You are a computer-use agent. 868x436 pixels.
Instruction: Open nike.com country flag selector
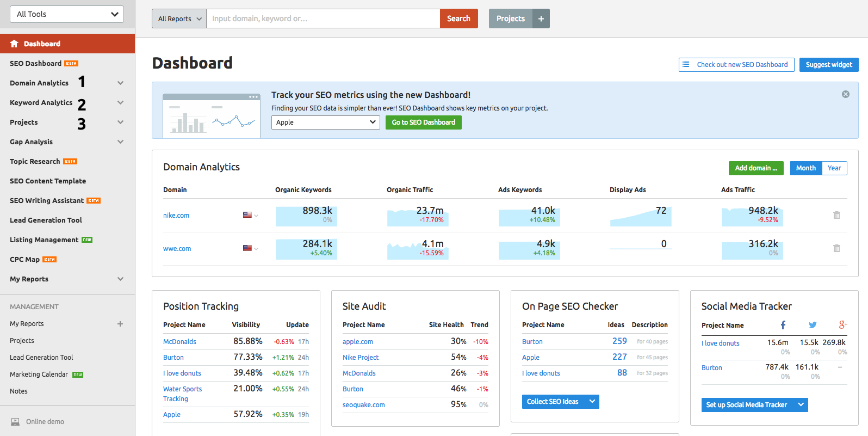coord(251,215)
